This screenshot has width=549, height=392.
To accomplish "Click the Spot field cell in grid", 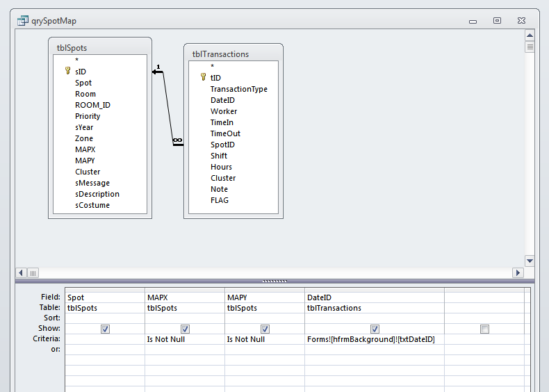I will click(x=105, y=297).
